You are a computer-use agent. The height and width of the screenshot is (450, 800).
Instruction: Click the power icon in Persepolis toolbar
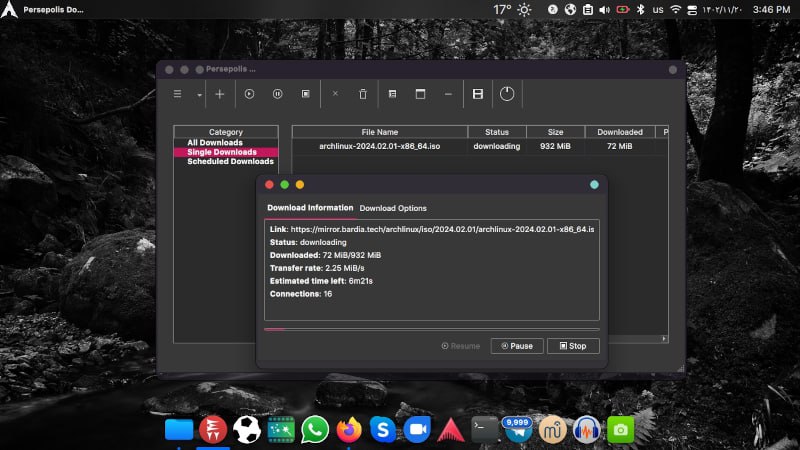(507, 94)
